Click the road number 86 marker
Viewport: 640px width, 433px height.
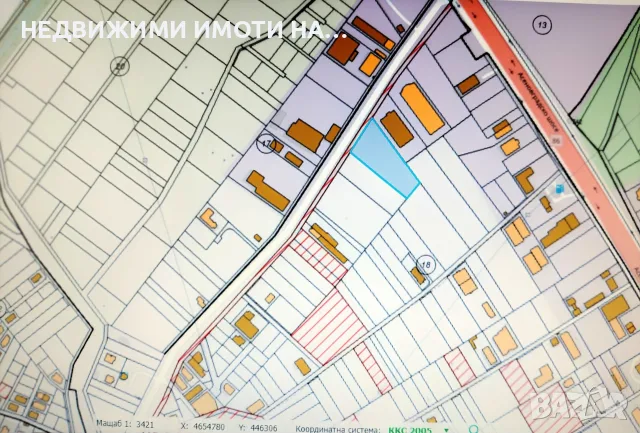point(555,141)
